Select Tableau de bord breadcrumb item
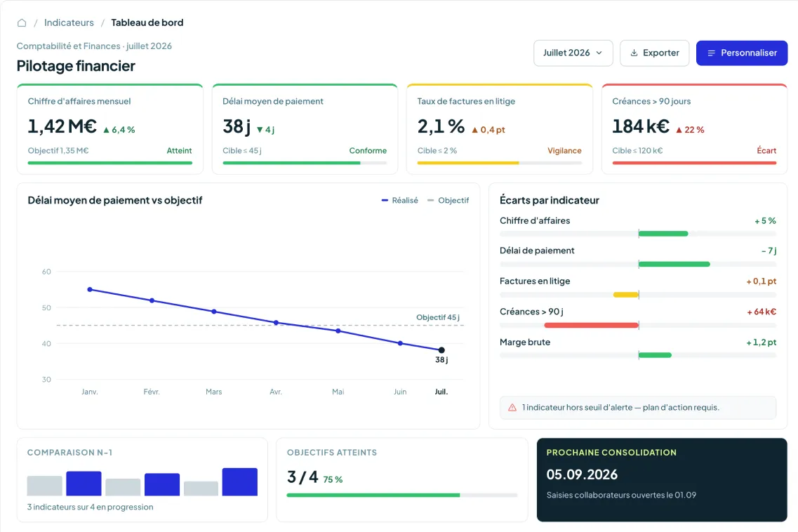The width and height of the screenshot is (798, 532). click(147, 22)
